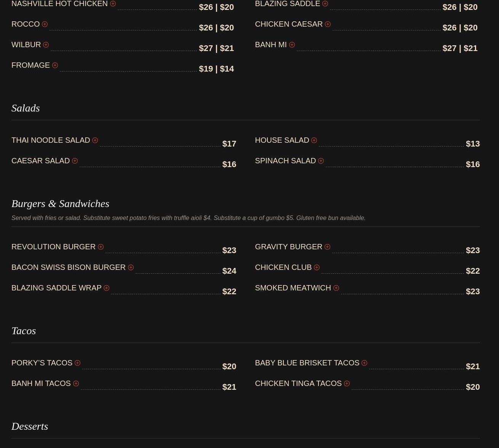
Task: Click the Chicken Tinga Tacos item
Action: point(298,383)
